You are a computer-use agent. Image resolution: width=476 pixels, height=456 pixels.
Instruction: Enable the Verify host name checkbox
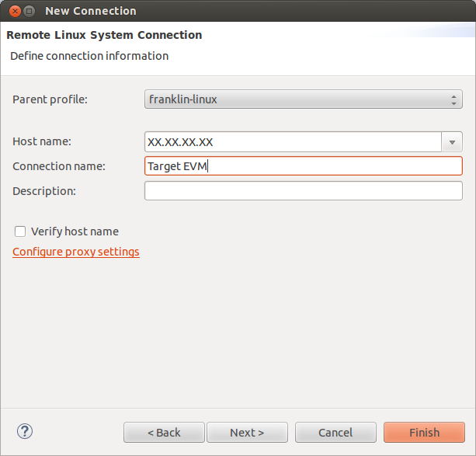[20, 231]
